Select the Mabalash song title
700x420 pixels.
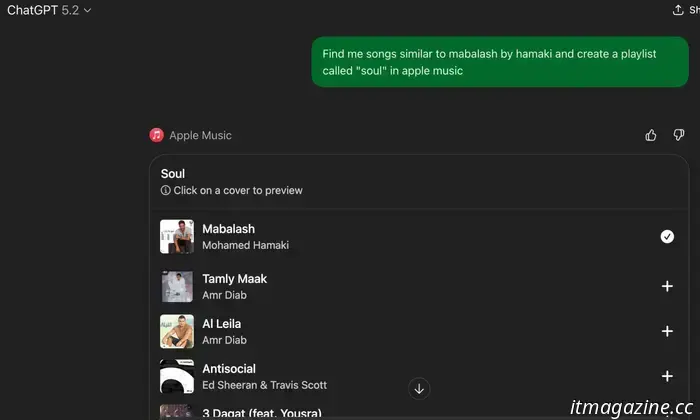(x=228, y=229)
